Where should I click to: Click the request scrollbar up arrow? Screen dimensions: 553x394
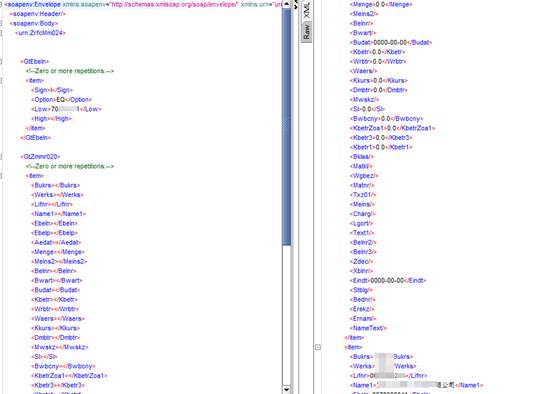point(287,4)
